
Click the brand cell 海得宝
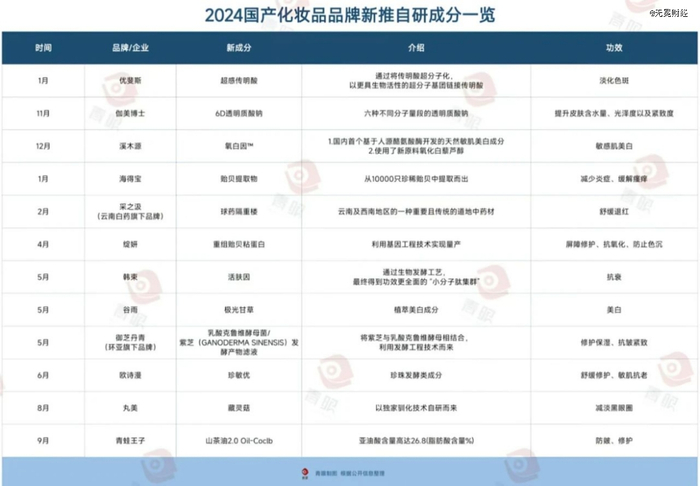[130, 179]
